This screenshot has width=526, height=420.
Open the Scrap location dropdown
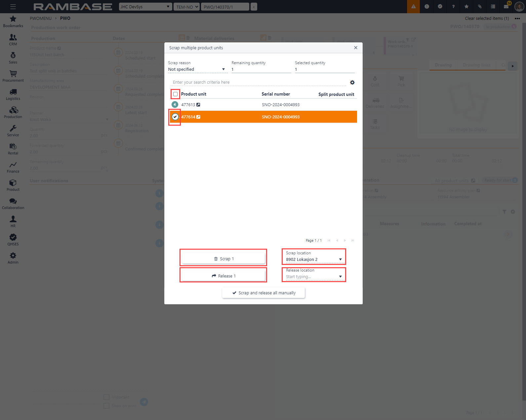click(340, 259)
